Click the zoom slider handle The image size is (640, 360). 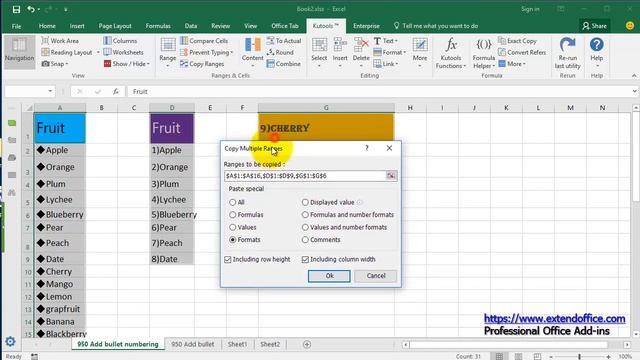(579, 357)
